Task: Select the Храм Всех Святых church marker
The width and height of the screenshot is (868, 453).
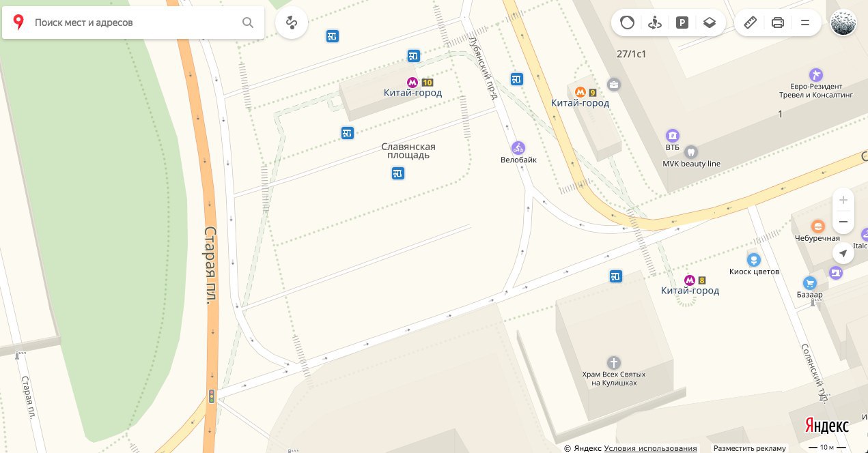Action: coord(613,362)
